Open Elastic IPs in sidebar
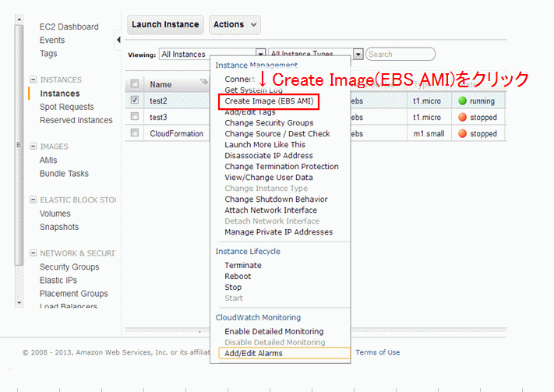 [58, 281]
